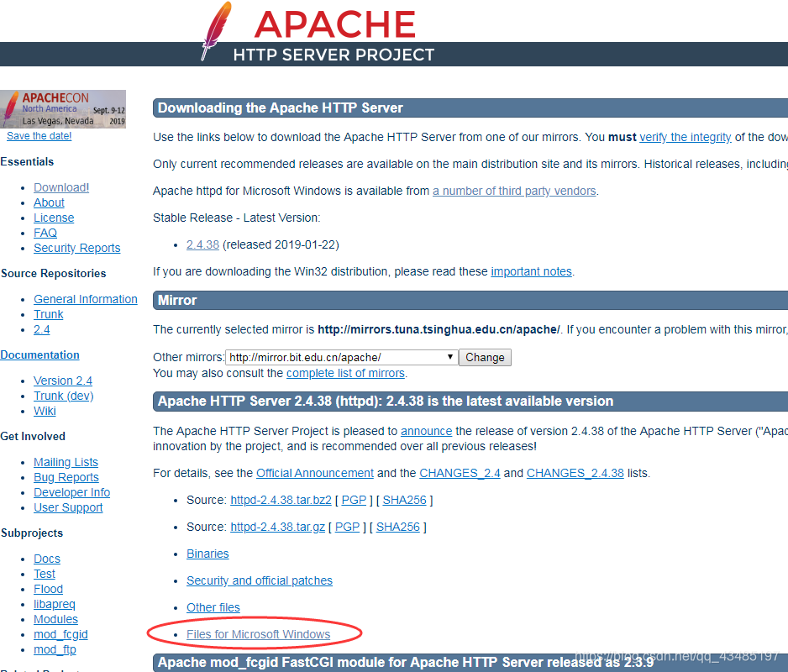Image resolution: width=788 pixels, height=672 pixels.
Task: Open the libapreq subproject
Action: [x=55, y=604]
